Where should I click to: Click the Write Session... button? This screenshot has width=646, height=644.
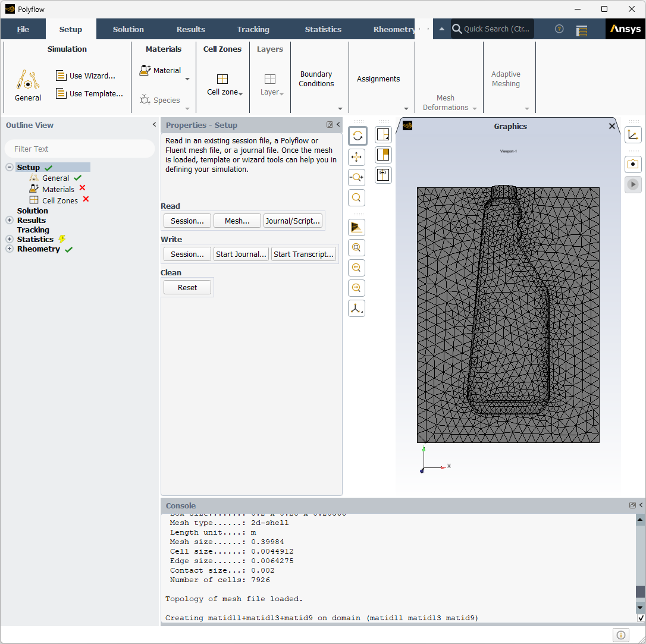187,254
